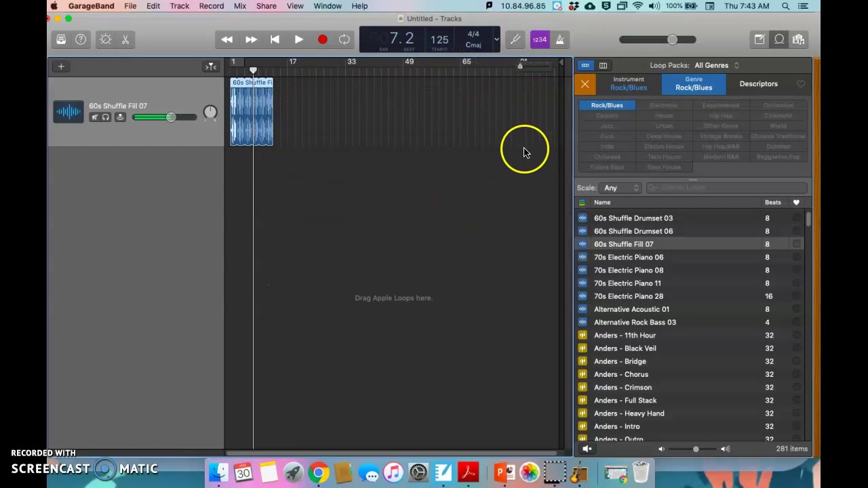This screenshot has width=868, height=488.
Task: Click the track pan knob
Action: pyautogui.click(x=210, y=113)
